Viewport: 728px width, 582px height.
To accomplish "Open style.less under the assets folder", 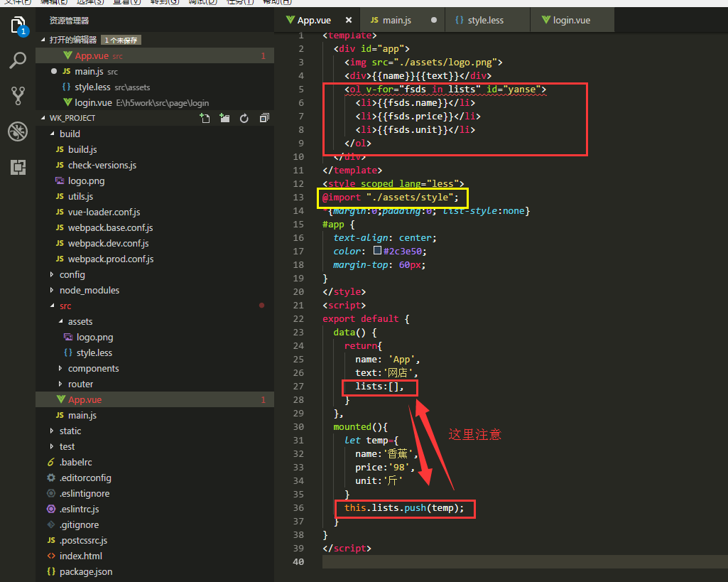I will 155,353.
